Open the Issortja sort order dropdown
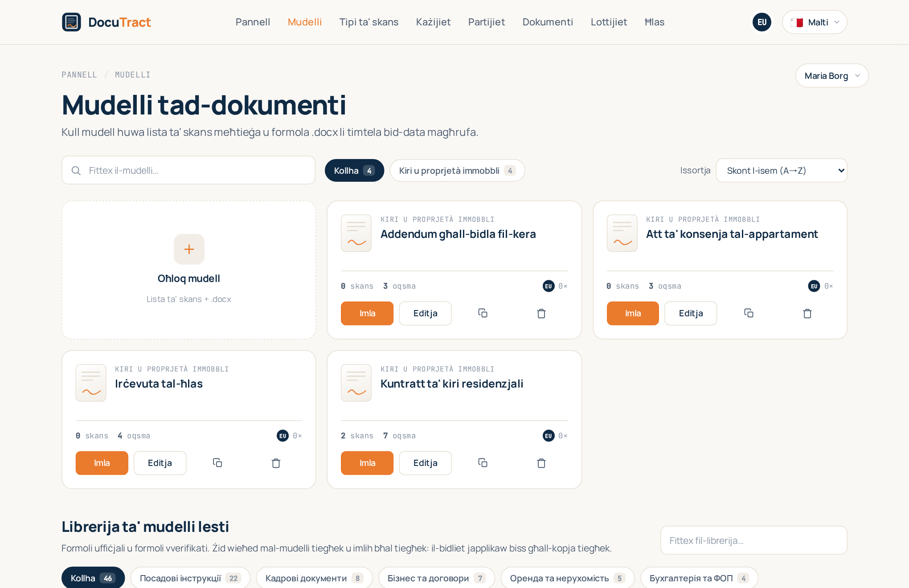 click(782, 170)
